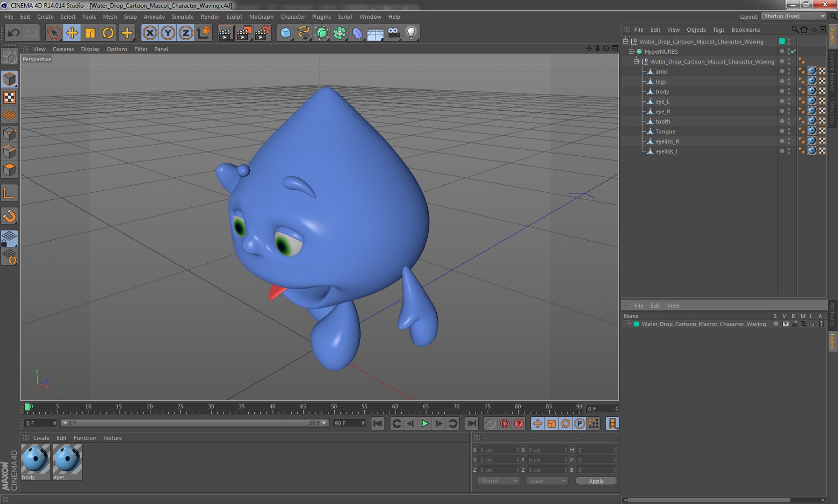Add a Cube primitive object
The image size is (838, 504).
pyautogui.click(x=286, y=33)
